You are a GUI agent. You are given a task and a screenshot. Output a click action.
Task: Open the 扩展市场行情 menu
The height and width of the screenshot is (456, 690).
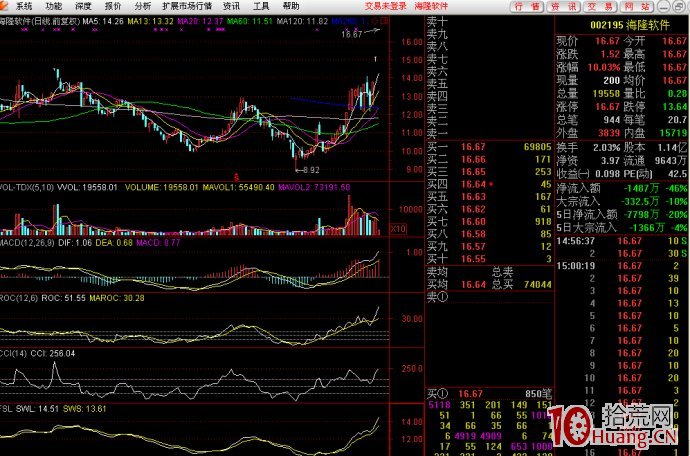[x=187, y=6]
